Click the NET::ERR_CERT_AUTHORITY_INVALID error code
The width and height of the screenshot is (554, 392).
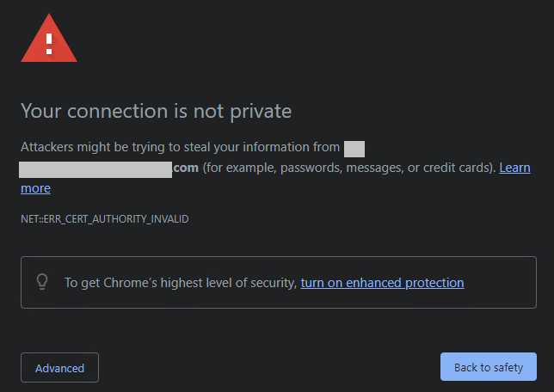[x=105, y=219]
